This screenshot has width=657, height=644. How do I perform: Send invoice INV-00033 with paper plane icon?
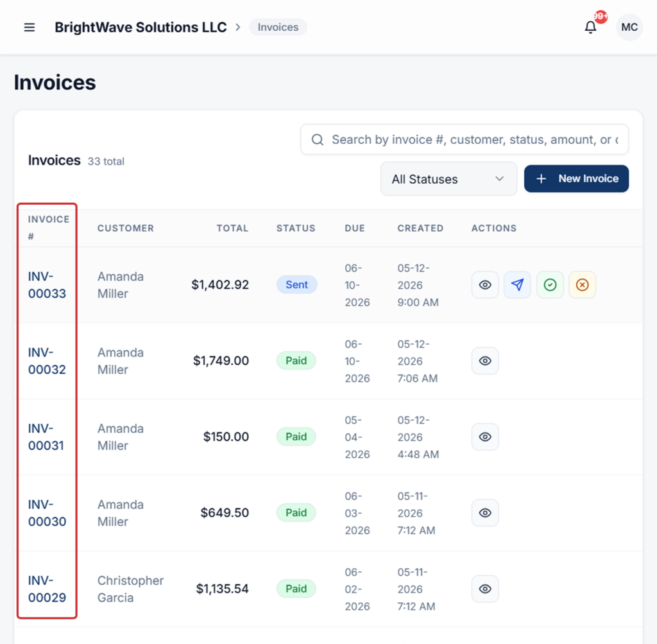[518, 285]
